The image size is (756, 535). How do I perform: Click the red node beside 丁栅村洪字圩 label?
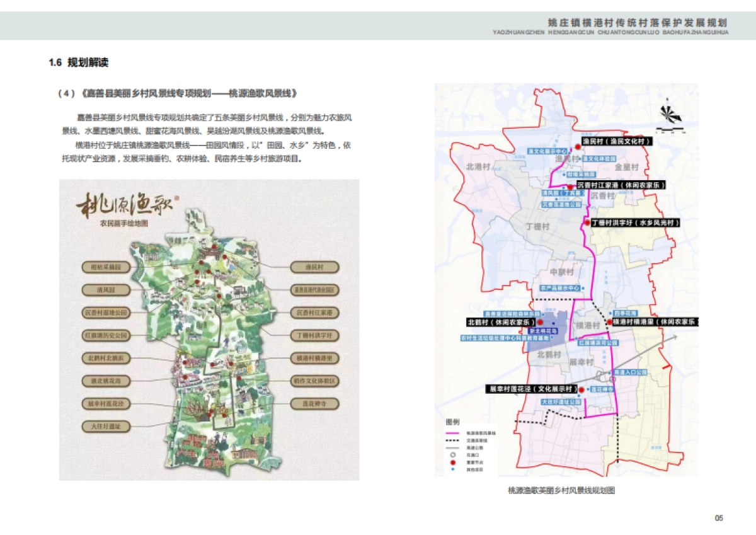click(587, 222)
